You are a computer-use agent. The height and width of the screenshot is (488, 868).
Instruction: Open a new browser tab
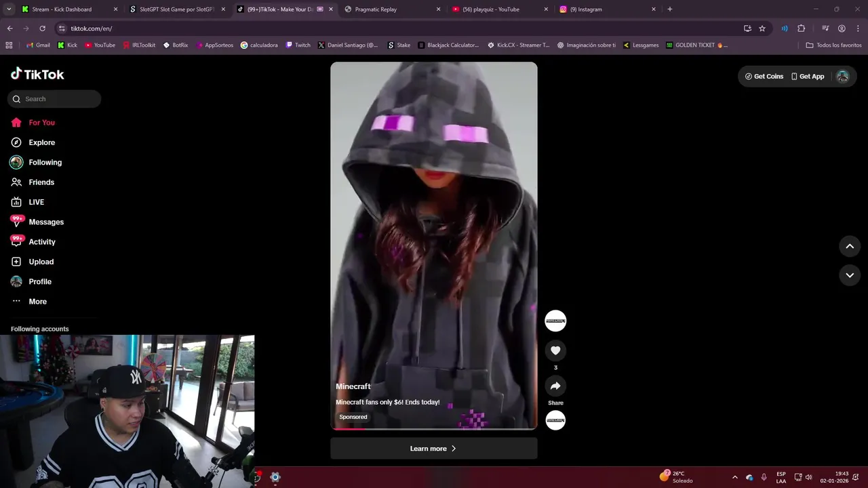[670, 9]
